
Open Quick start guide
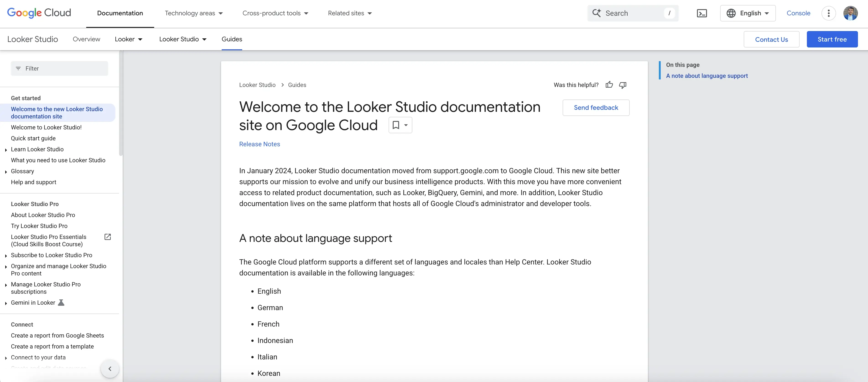tap(33, 138)
